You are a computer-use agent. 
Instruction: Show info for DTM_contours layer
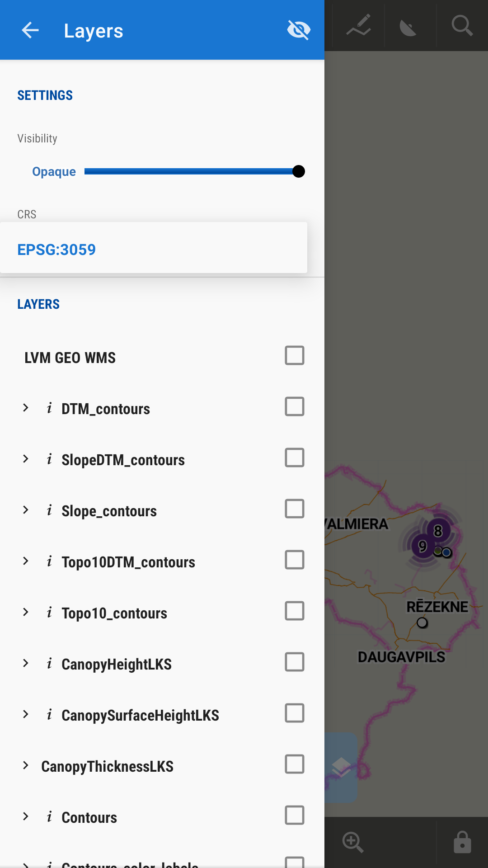(x=49, y=408)
